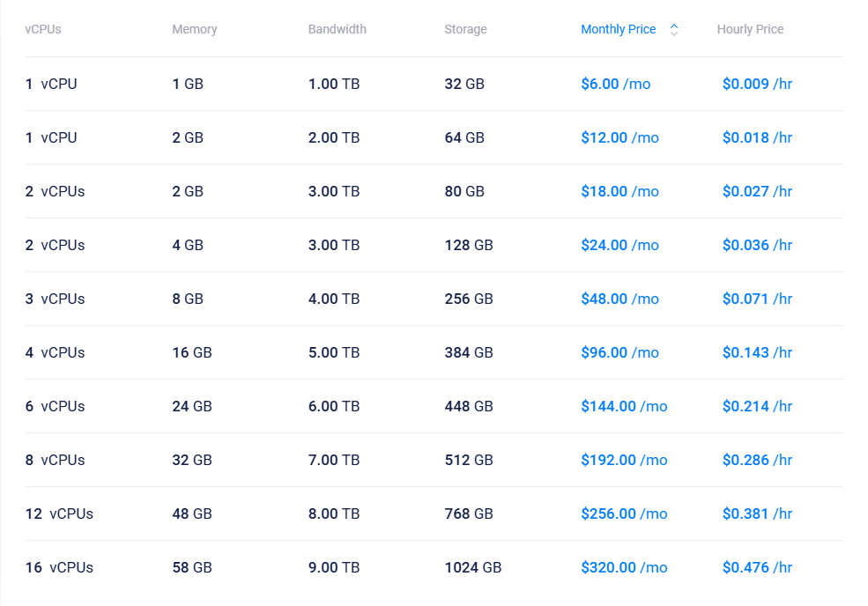Click the Bandwidth column header
868x606 pixels.
[x=337, y=29]
